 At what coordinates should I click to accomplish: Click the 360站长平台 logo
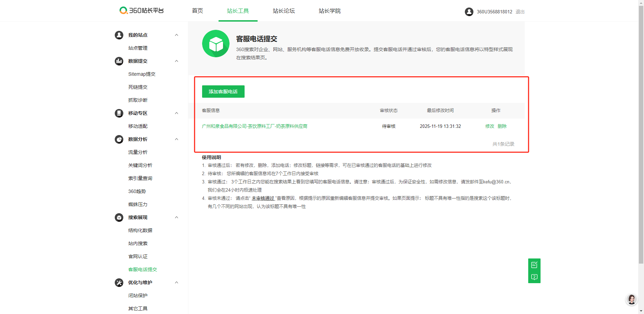tap(141, 11)
